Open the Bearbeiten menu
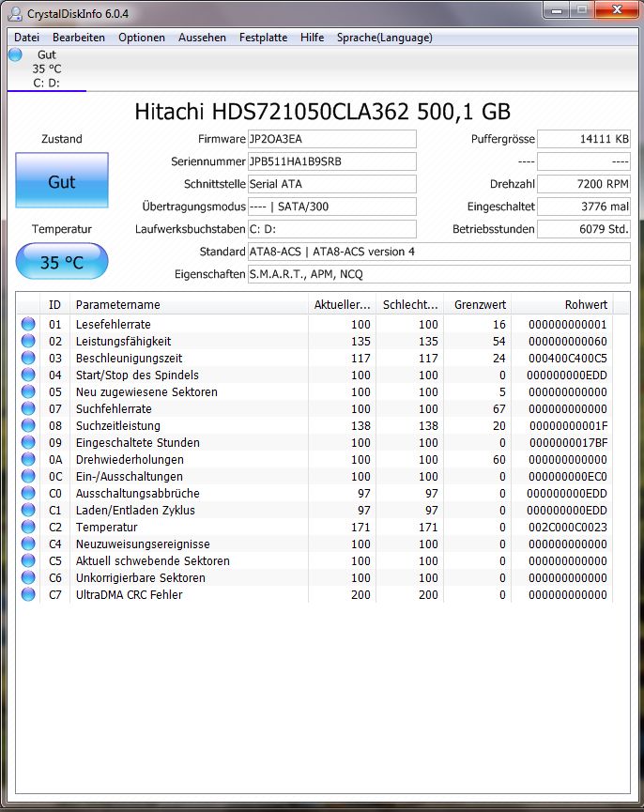The image size is (644, 812). (x=79, y=38)
